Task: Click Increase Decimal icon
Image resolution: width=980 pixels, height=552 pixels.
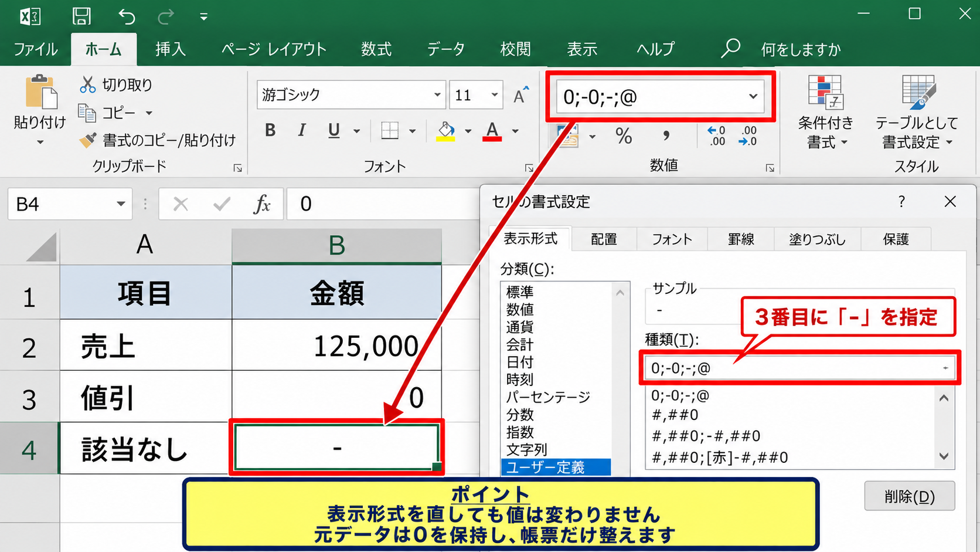Action: [716, 136]
